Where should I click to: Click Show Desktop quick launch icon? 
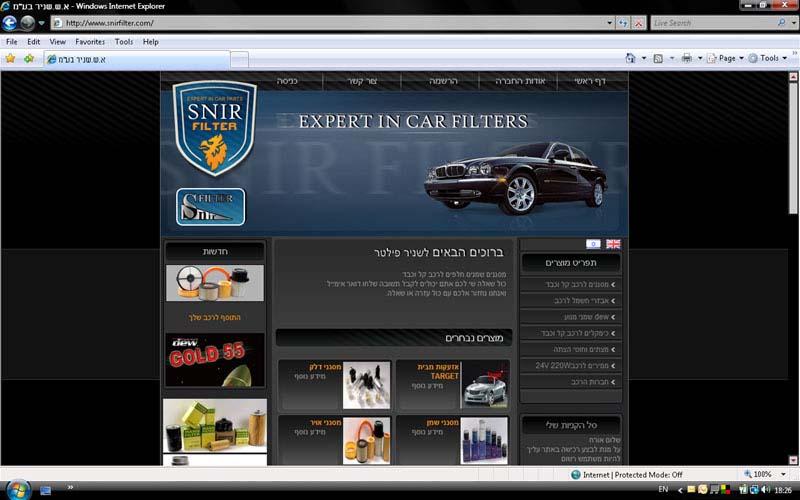click(45, 491)
